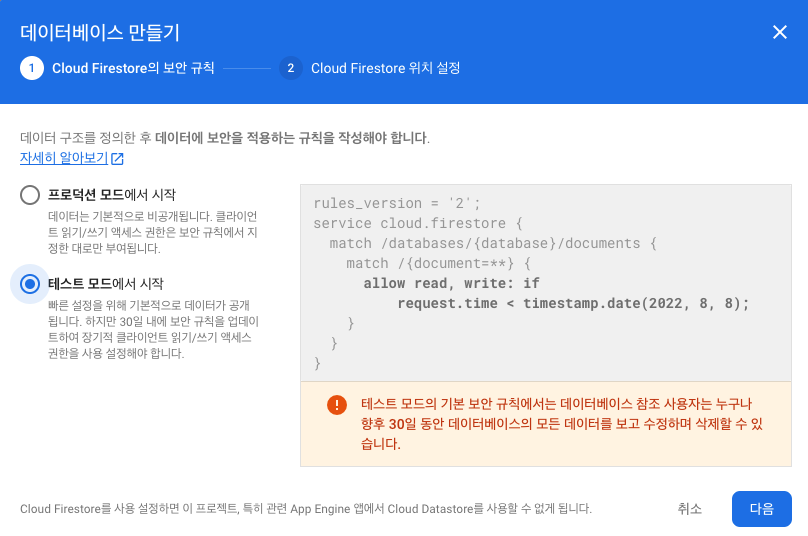Click the request.time timestamp.date(2022, 8, 8) line
Screen dimensions: 808x536
pyautogui.click(x=573, y=304)
